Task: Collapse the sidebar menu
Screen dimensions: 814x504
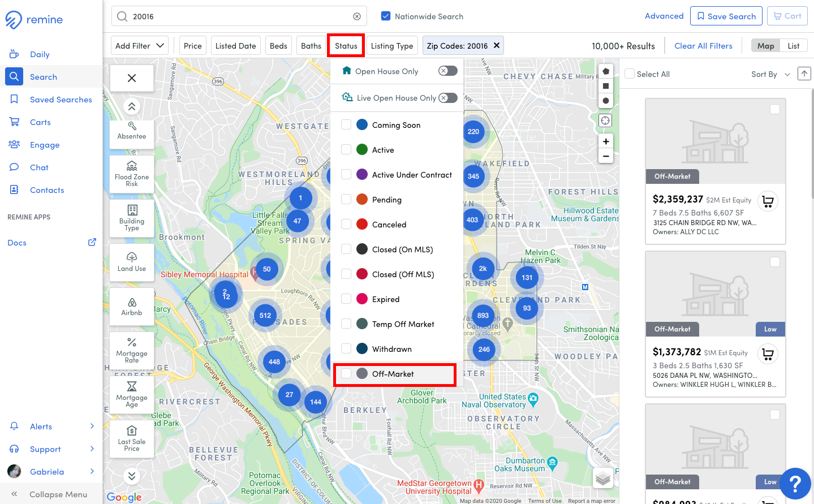Action: (x=51, y=494)
